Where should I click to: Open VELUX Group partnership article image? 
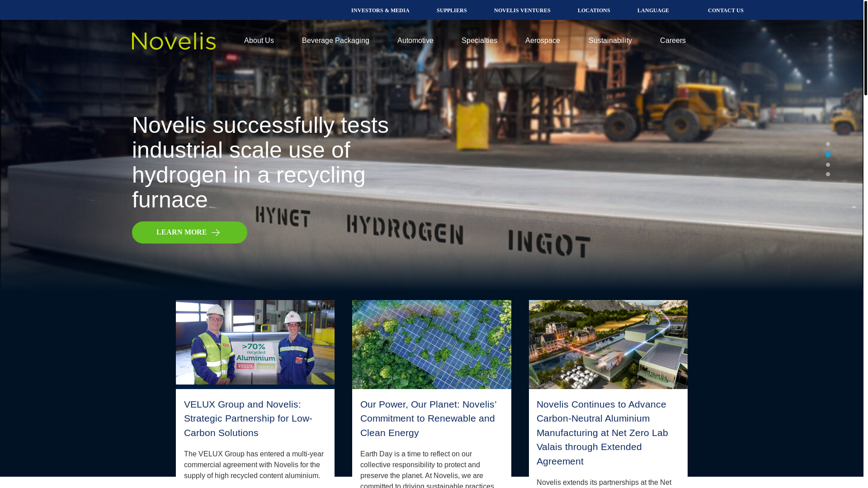click(x=255, y=343)
